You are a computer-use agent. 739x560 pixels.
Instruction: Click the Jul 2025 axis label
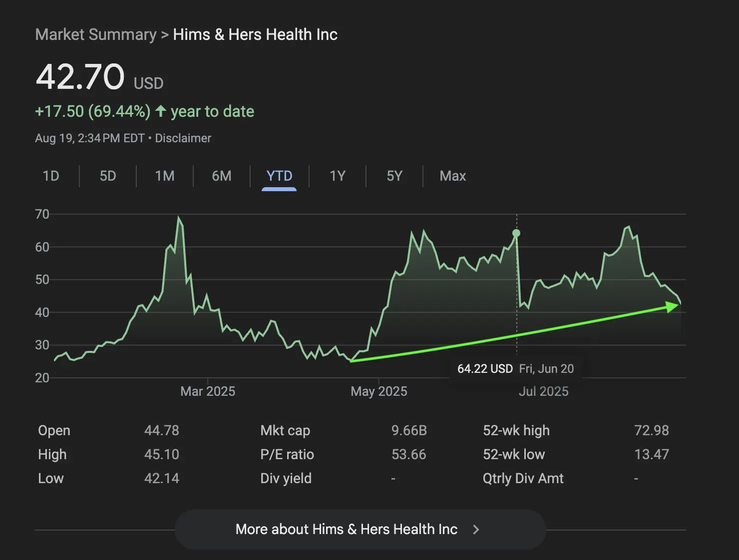(543, 391)
